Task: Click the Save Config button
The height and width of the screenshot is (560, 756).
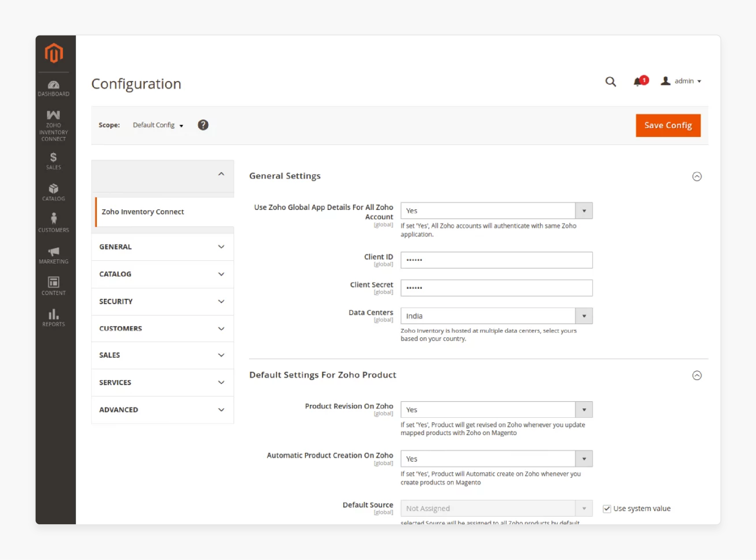Action: pyautogui.click(x=668, y=126)
